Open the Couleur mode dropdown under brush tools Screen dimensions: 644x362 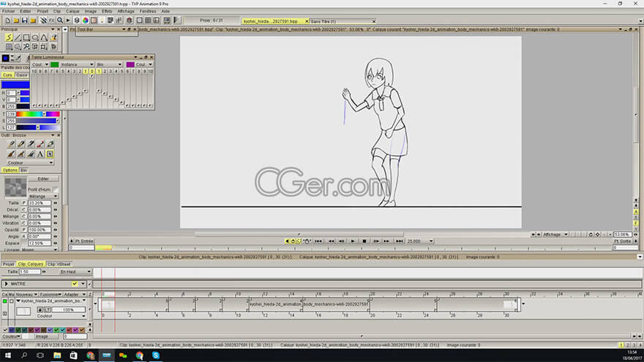pyautogui.click(x=31, y=163)
